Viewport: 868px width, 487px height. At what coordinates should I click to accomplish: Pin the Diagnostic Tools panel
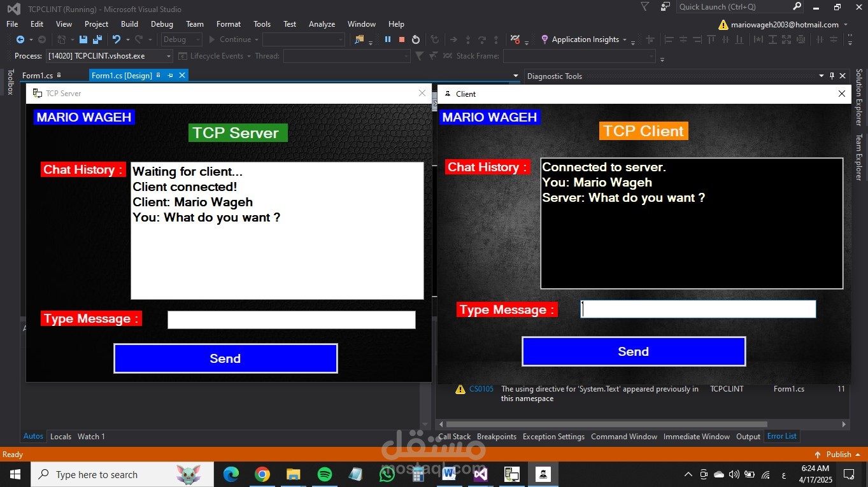[832, 76]
